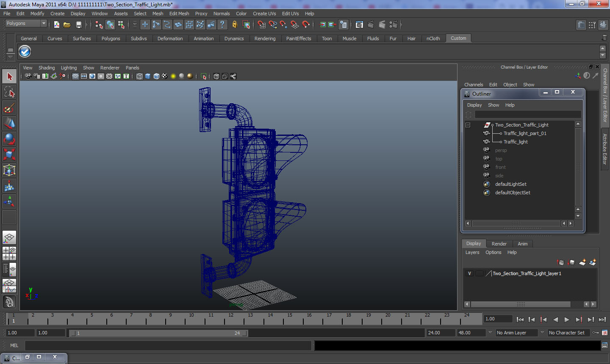Open the Polygons menu set dropdown
This screenshot has height=364, width=610.
(26, 24)
